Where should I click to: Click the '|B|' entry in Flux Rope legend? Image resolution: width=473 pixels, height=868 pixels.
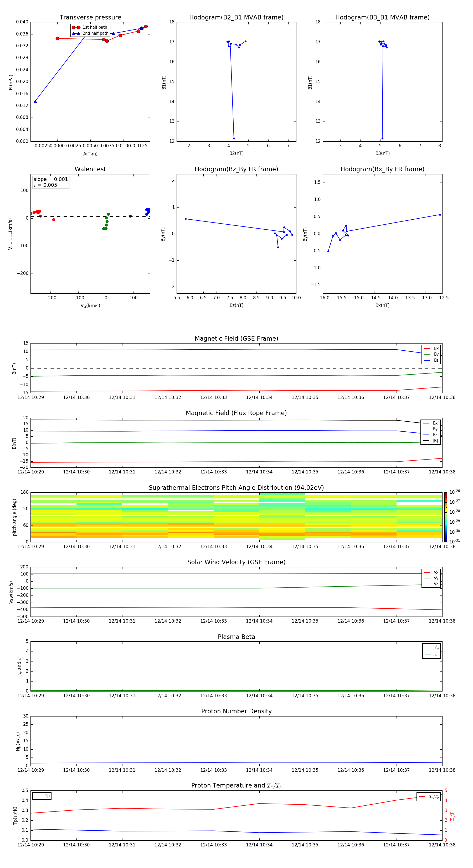(x=431, y=441)
